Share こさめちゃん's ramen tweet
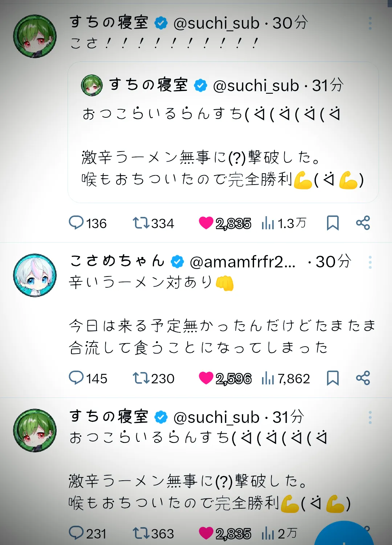The height and width of the screenshot is (545, 392). click(x=363, y=378)
